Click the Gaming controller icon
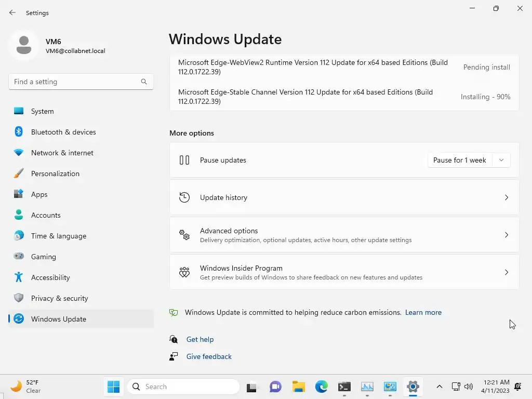Screen dimensions: 532x399 click(19, 256)
